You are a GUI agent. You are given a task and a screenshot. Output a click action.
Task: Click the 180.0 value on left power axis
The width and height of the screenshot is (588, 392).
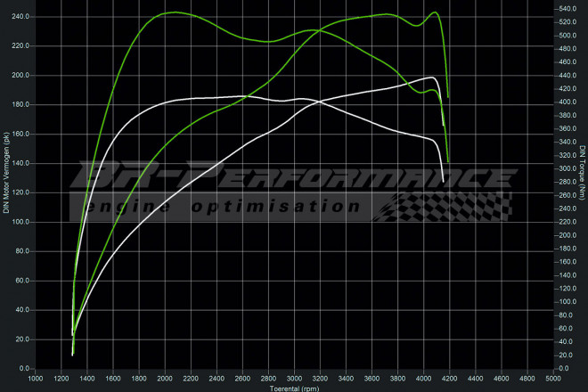point(21,104)
